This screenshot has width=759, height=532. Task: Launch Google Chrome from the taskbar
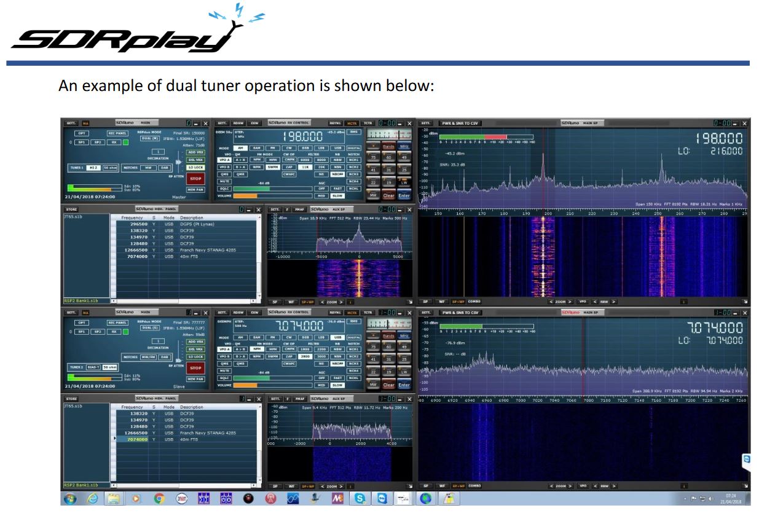158,499
